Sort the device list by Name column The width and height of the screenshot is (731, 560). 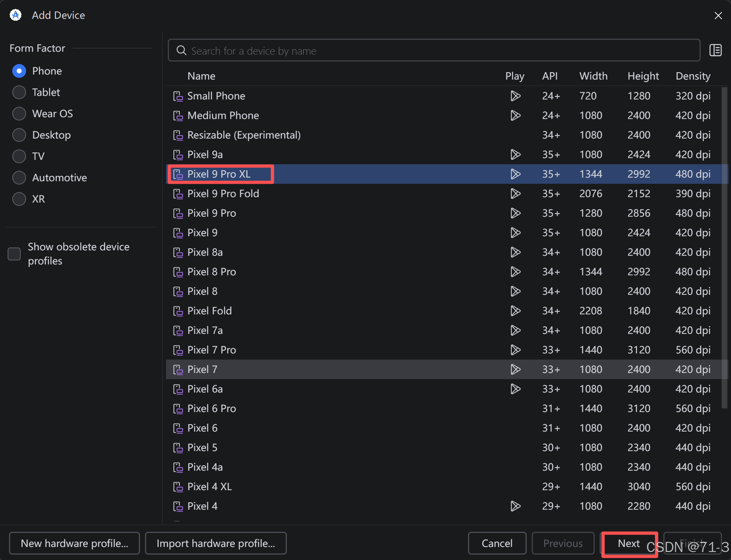[201, 76]
